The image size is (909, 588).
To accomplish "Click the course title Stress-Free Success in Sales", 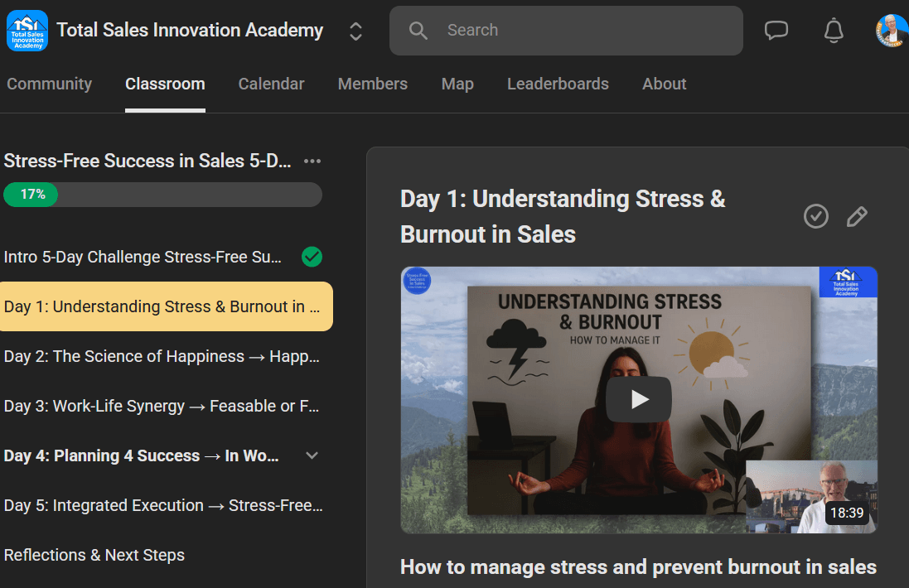I will pos(147,161).
